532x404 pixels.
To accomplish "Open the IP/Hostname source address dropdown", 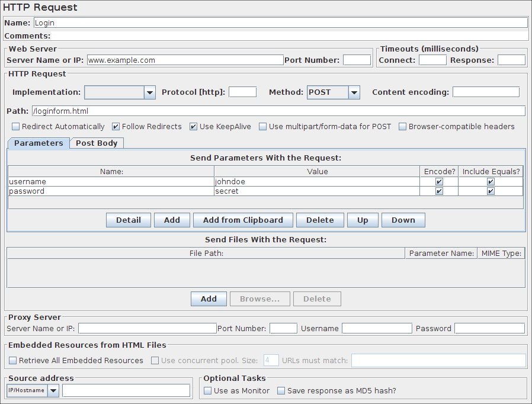I will click(x=53, y=390).
